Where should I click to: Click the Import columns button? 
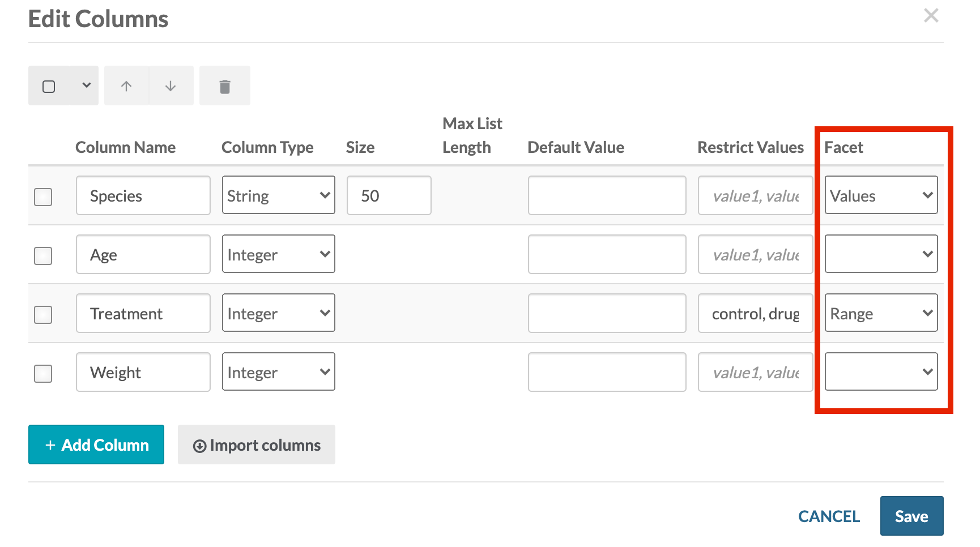pos(256,445)
